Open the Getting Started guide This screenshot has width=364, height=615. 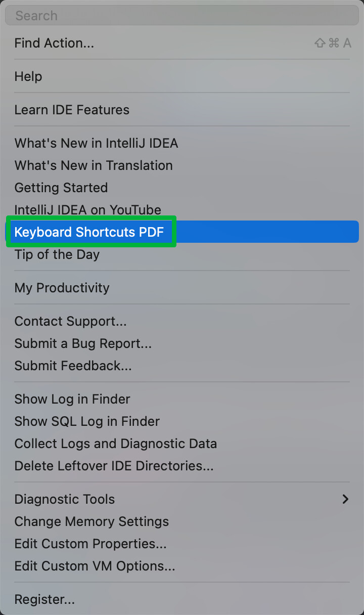pyautogui.click(x=182, y=188)
